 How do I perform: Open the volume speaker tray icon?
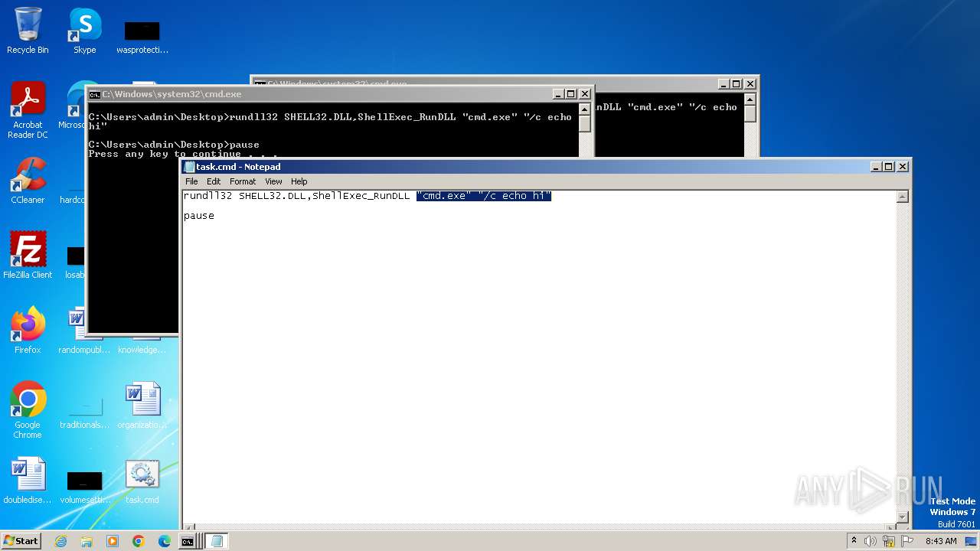[871, 541]
